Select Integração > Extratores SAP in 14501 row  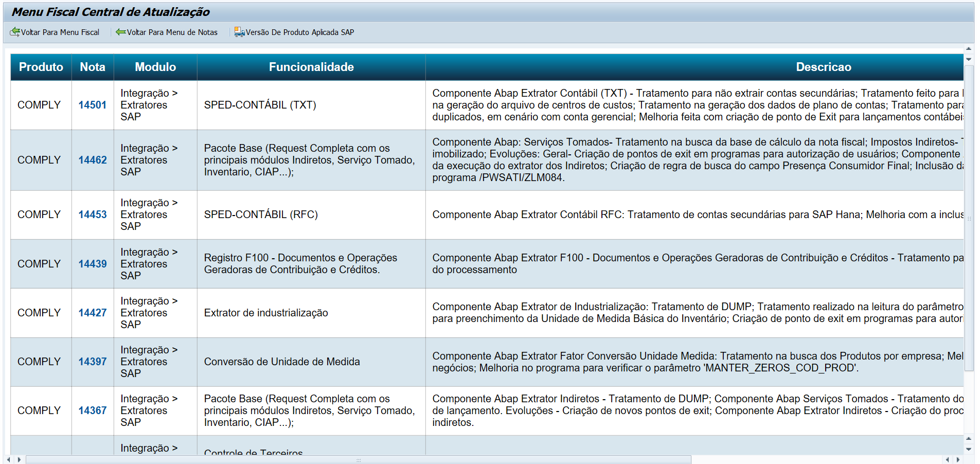(x=155, y=105)
